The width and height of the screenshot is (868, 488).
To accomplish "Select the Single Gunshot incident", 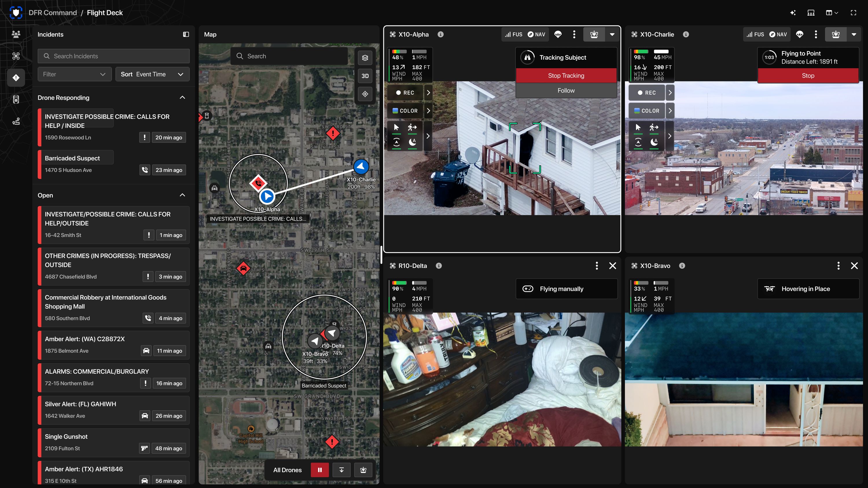I will (113, 443).
